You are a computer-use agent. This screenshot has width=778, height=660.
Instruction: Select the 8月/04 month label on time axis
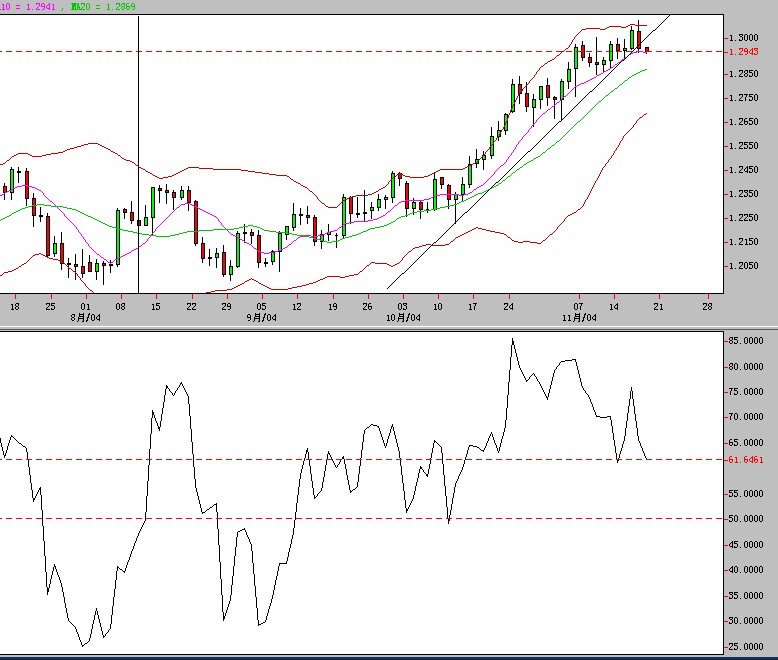pos(86,317)
